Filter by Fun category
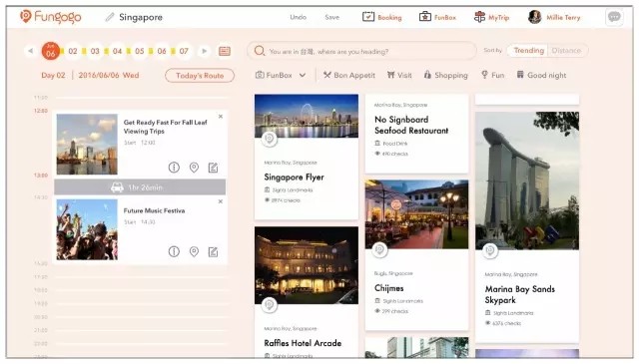This screenshot has width=639, height=364. point(492,75)
